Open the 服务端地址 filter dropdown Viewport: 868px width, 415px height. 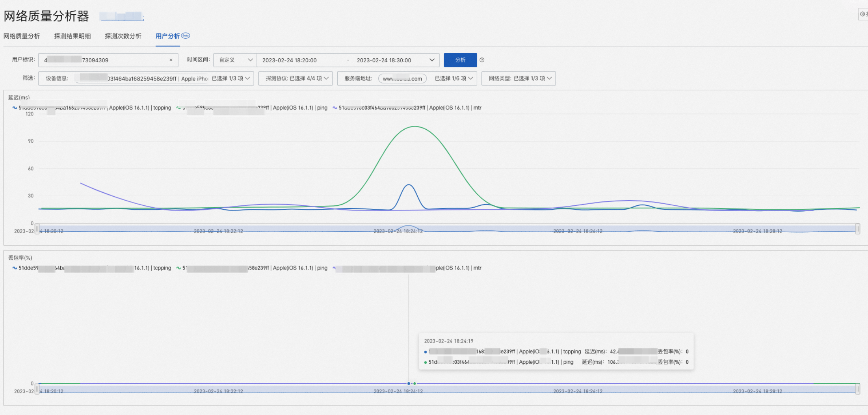pyautogui.click(x=407, y=78)
